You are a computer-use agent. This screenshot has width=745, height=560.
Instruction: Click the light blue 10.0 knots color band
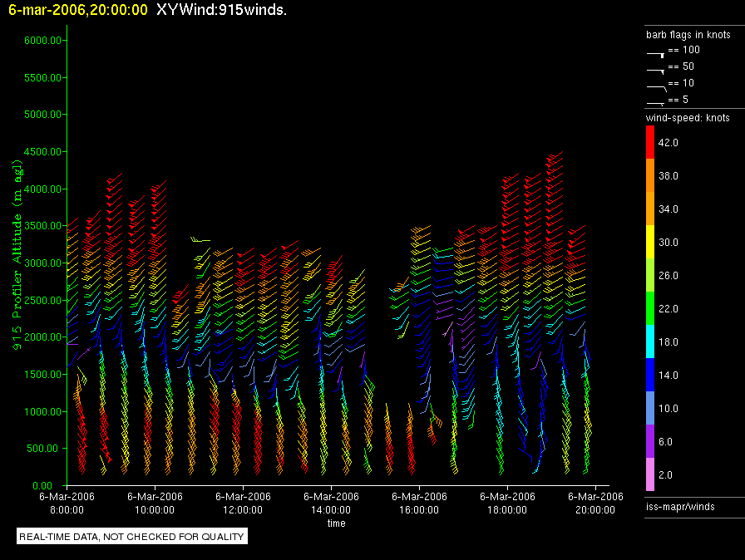tap(650, 408)
